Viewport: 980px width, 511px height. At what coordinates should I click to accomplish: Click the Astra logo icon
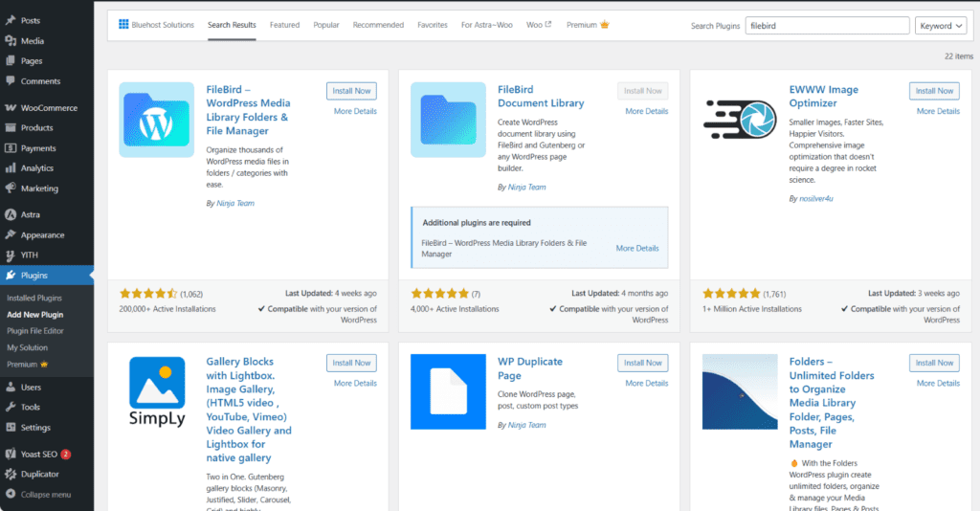coord(11,214)
